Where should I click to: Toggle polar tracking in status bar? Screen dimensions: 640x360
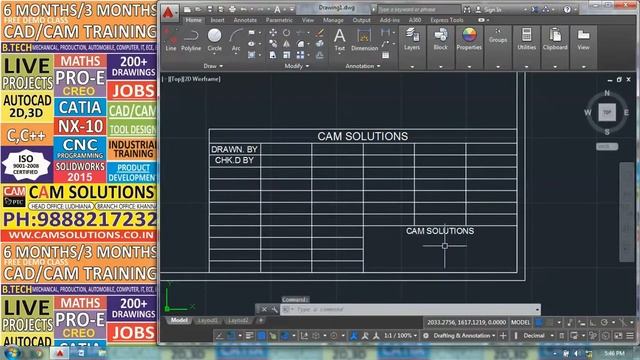(604, 322)
